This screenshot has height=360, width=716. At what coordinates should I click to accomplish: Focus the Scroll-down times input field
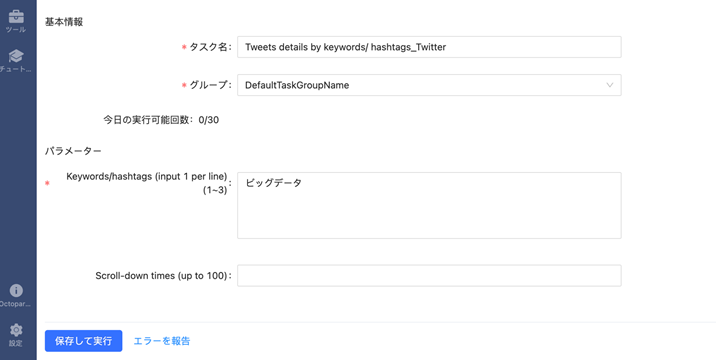tap(429, 275)
